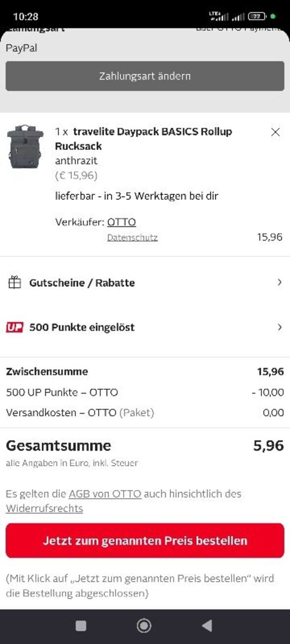Screen dimensions: 290x644
Task: Tap the Android home circle button
Action: [144, 625]
